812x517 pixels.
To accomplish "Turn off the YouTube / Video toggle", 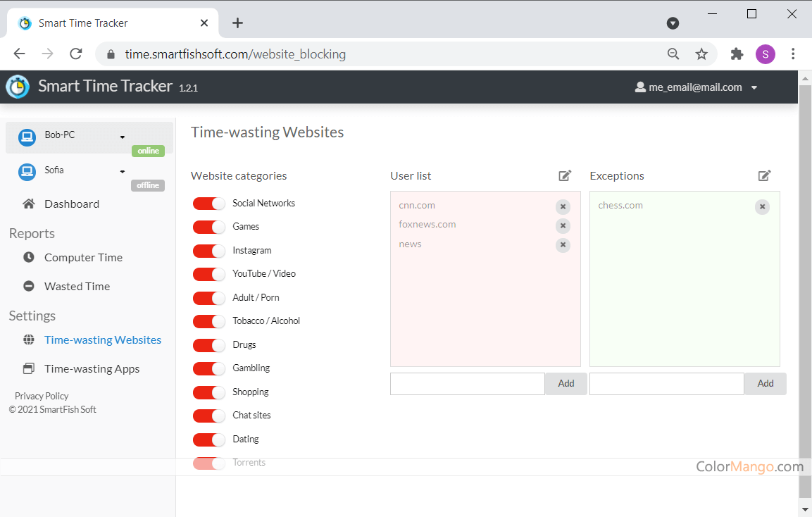I will [x=208, y=274].
